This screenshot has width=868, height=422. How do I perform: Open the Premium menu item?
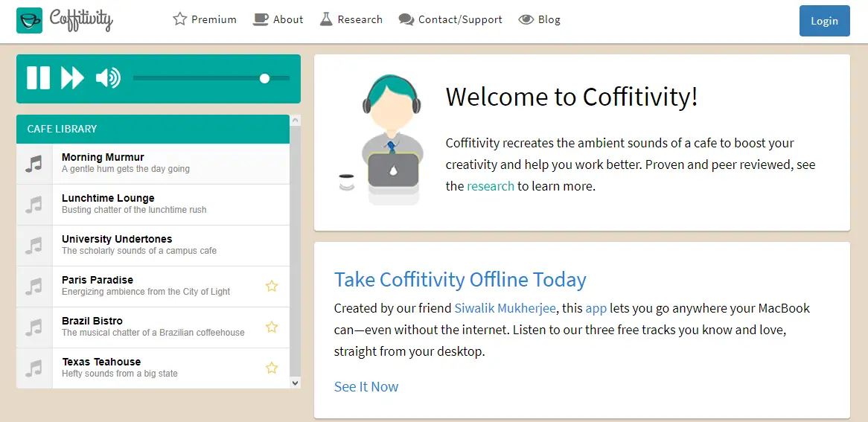[205, 19]
